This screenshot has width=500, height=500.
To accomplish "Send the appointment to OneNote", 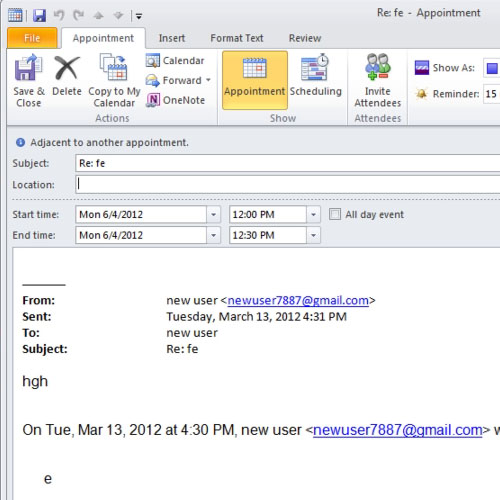I will [175, 100].
